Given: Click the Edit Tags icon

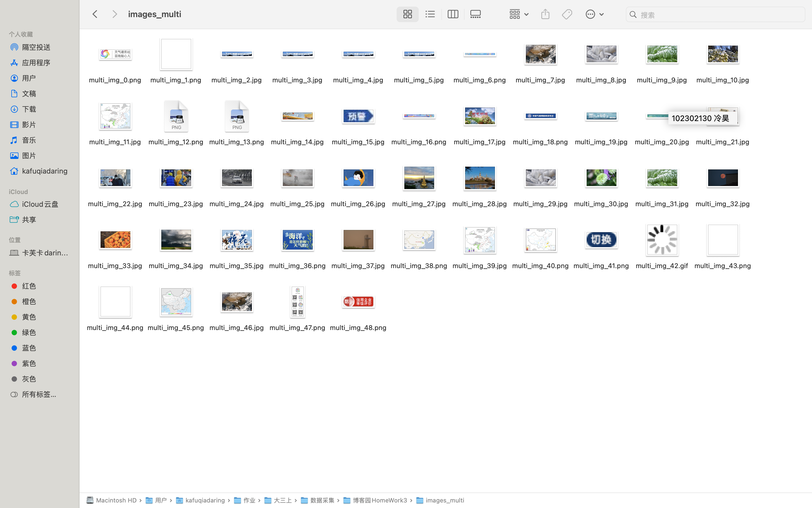Looking at the screenshot, I should 567,14.
